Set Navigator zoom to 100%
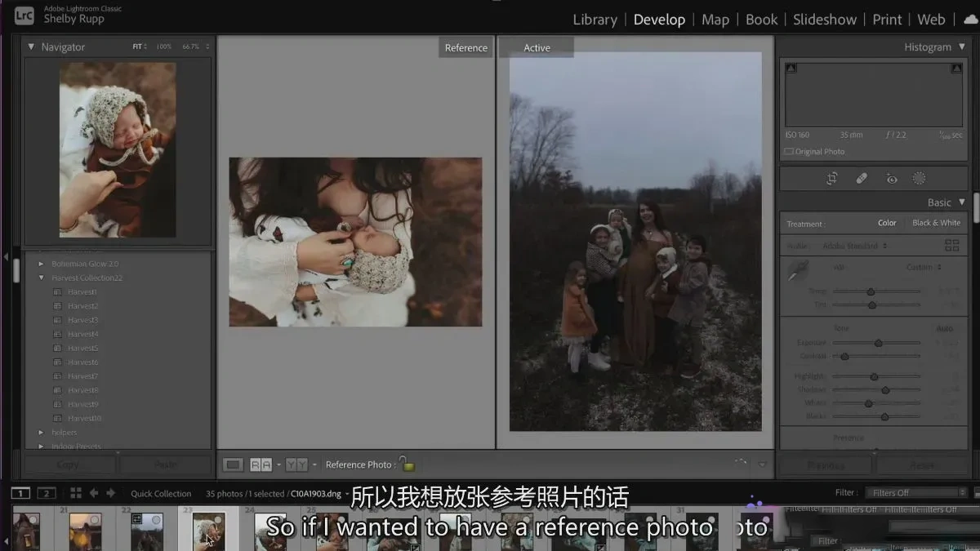The width and height of the screenshot is (980, 551). click(x=164, y=47)
